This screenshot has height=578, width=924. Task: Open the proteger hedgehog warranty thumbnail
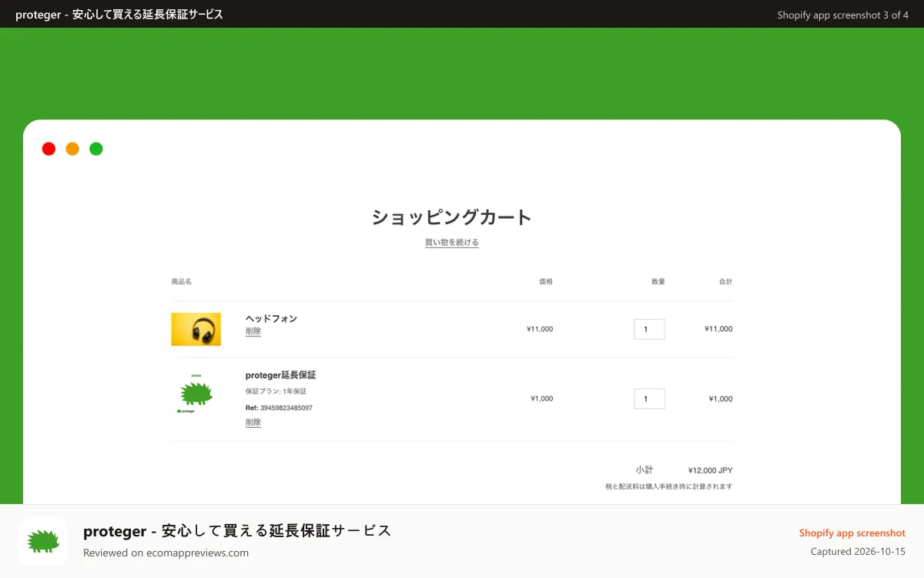[196, 394]
